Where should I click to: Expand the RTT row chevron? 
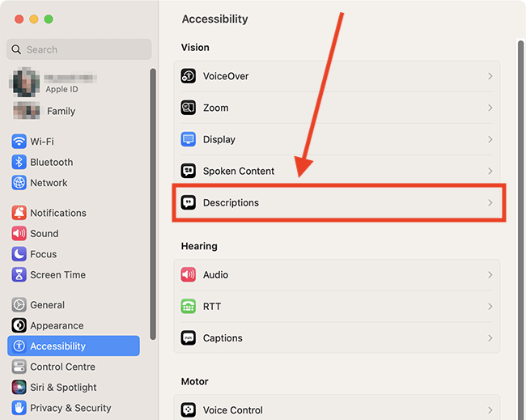pyautogui.click(x=490, y=306)
